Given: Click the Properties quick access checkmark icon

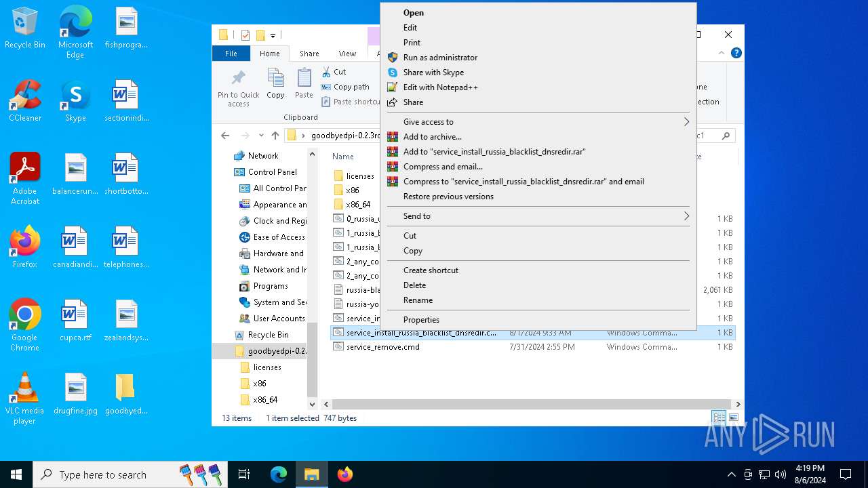Looking at the screenshot, I should pyautogui.click(x=245, y=35).
